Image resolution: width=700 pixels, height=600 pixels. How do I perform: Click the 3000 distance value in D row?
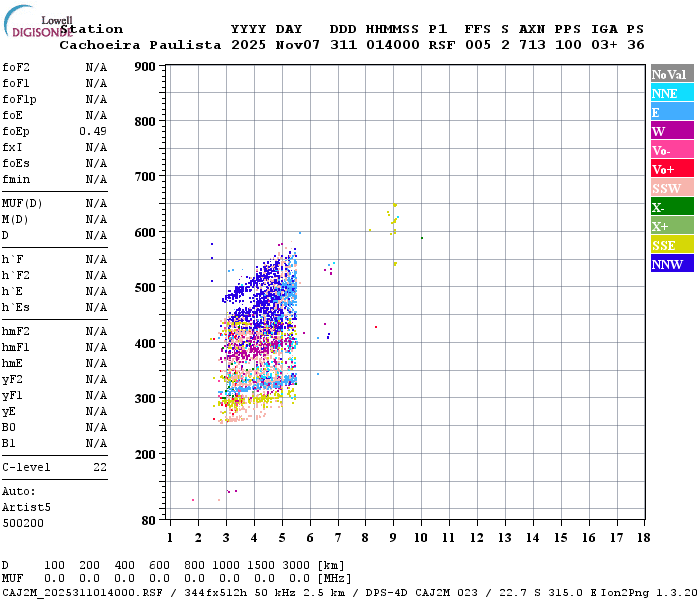tap(296, 566)
